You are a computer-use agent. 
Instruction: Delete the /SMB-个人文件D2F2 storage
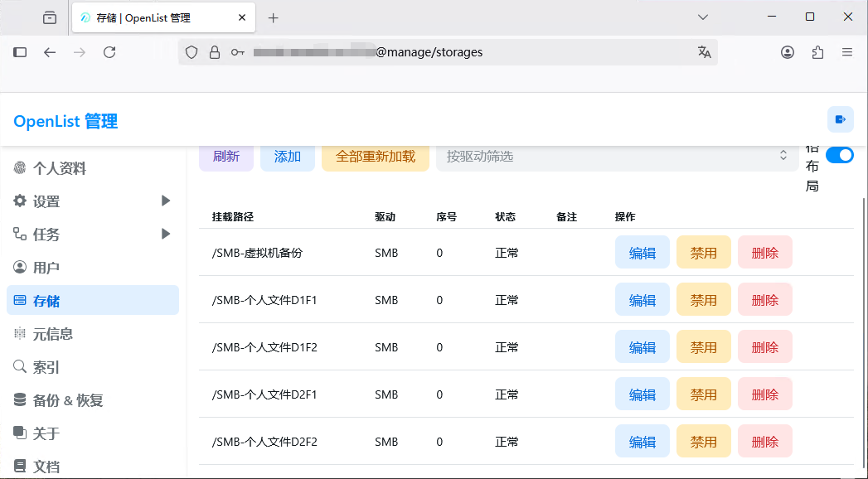[x=764, y=442]
